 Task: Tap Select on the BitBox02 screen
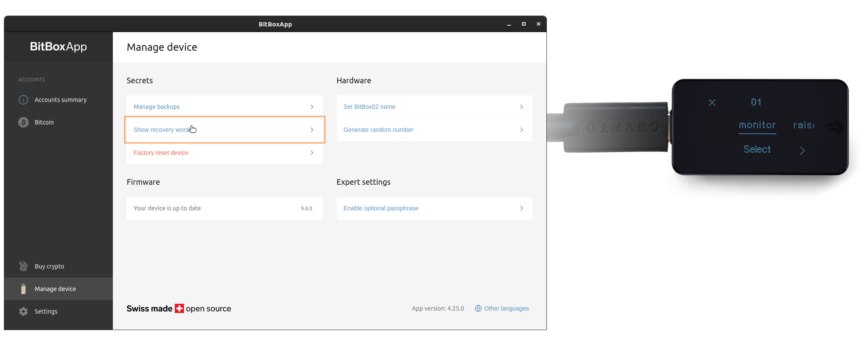tap(757, 149)
